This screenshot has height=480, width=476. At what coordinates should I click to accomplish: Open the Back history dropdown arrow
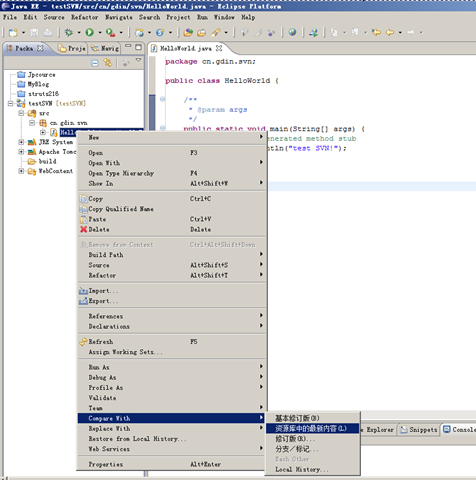click(x=400, y=33)
